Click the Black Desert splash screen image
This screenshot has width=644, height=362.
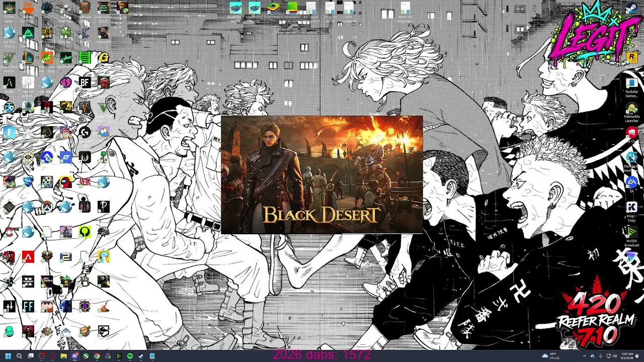point(322,175)
